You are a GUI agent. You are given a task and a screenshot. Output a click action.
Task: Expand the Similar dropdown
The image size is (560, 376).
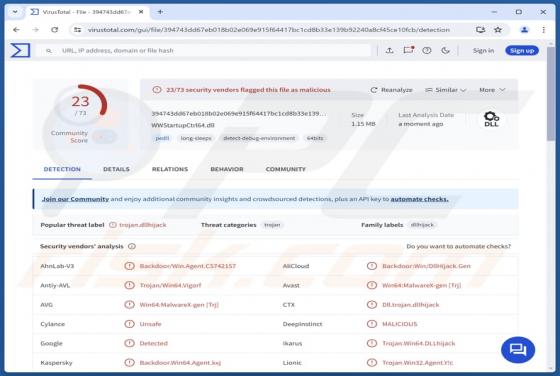coord(445,90)
